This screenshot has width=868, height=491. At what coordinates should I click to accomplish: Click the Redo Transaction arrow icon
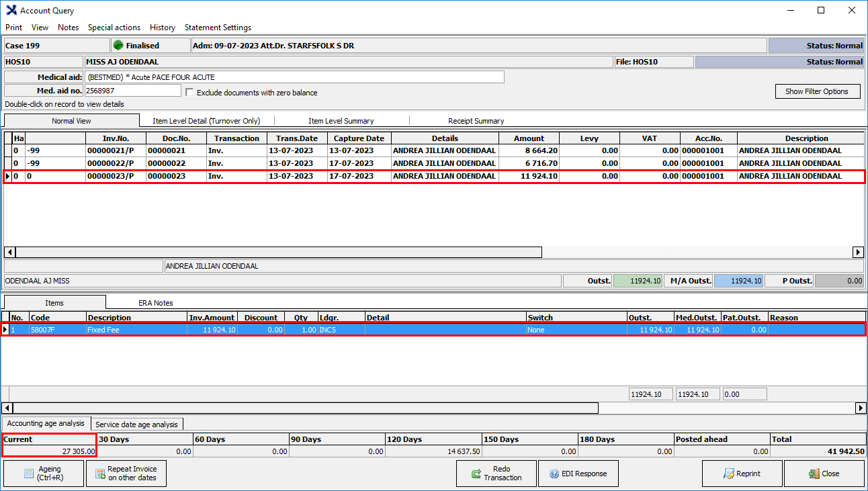click(475, 474)
